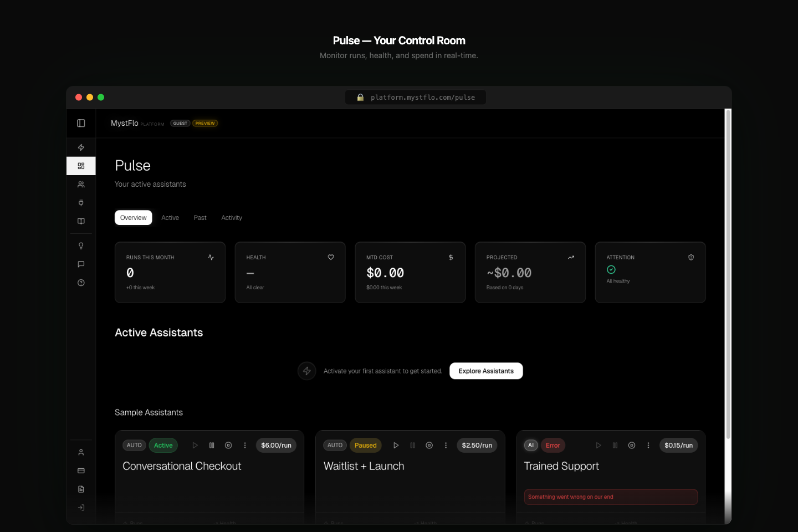Select the Pulse dashboard grid icon

[x=81, y=166]
